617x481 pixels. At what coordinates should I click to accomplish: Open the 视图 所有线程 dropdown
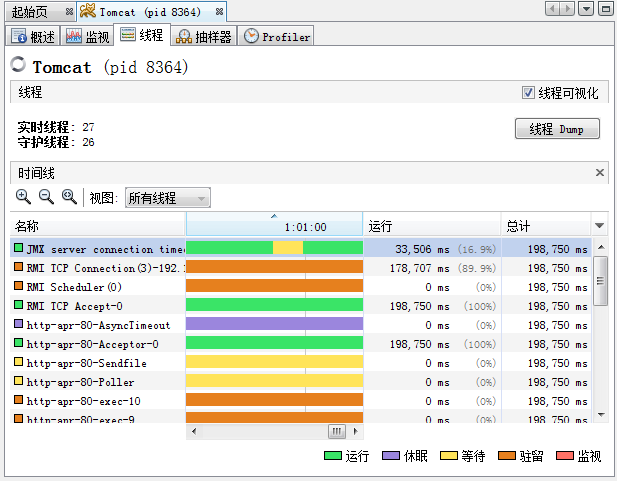(x=166, y=198)
